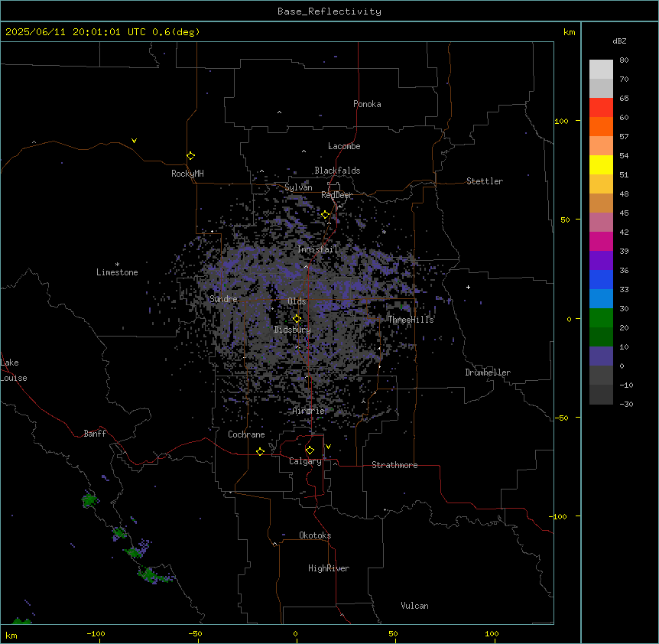The height and width of the screenshot is (644, 659).
Task: Click the Base_Reflectivity title
Action: [x=329, y=11]
